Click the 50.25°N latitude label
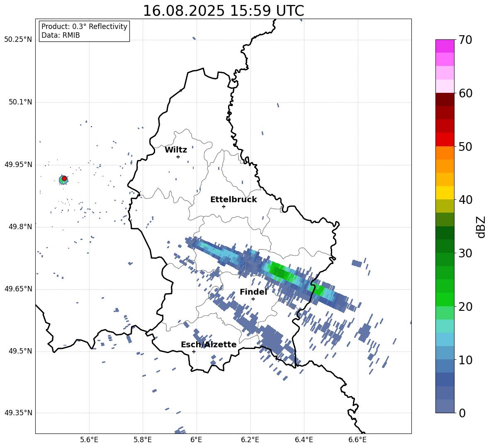Viewport: 491px width, 448px height. point(18,40)
